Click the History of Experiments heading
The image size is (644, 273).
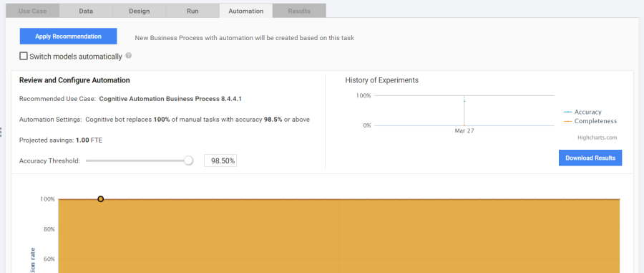[x=382, y=80]
